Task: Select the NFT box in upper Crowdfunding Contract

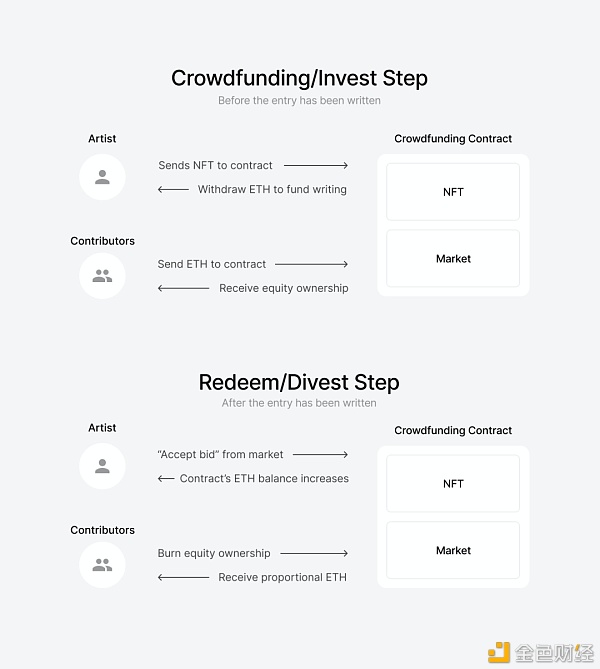Action: [x=453, y=192]
